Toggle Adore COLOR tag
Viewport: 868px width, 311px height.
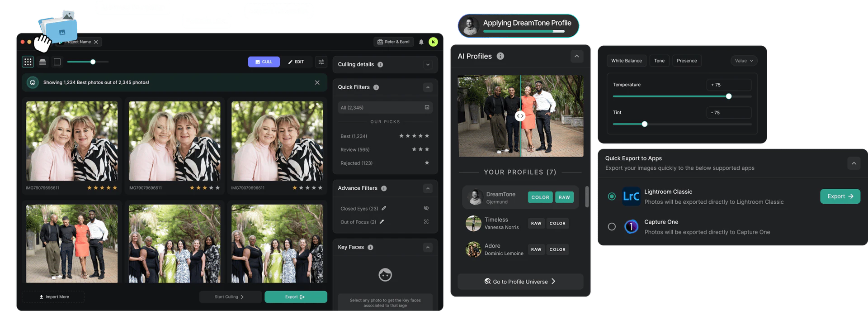(557, 249)
